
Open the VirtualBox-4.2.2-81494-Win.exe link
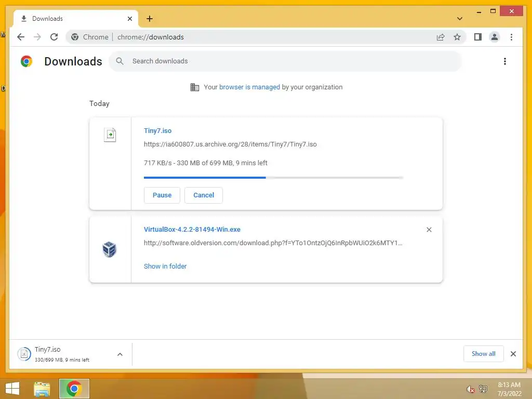tap(192, 229)
